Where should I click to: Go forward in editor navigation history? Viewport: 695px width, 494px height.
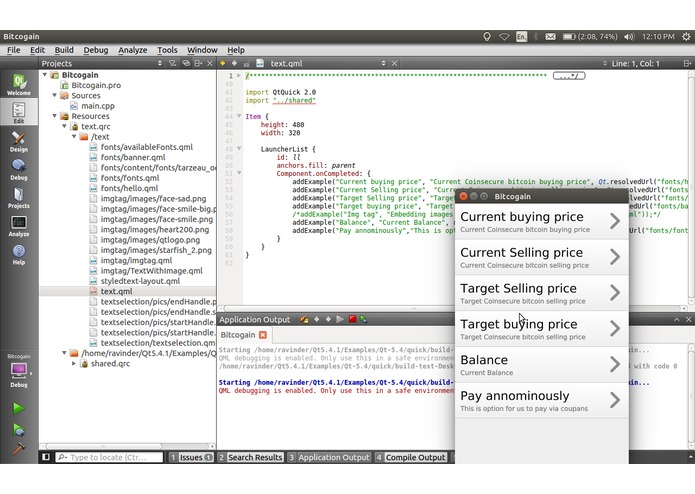tap(234, 63)
